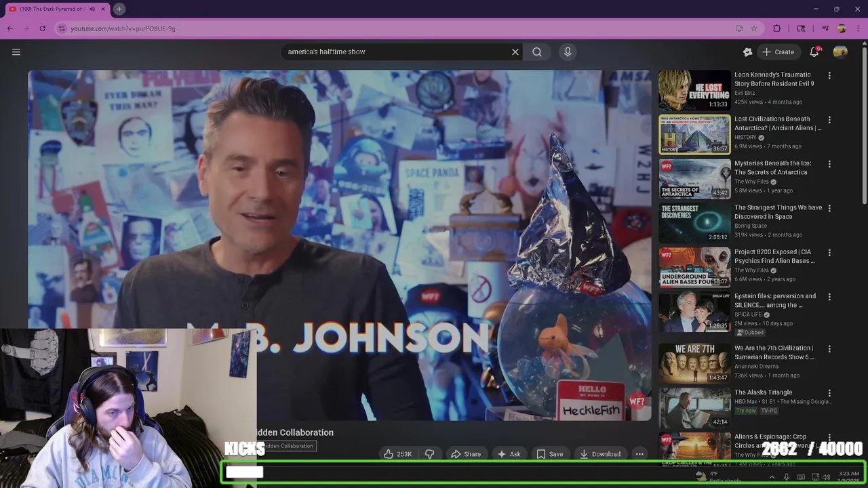
Task: Click the Download button under the video
Action: (600, 454)
